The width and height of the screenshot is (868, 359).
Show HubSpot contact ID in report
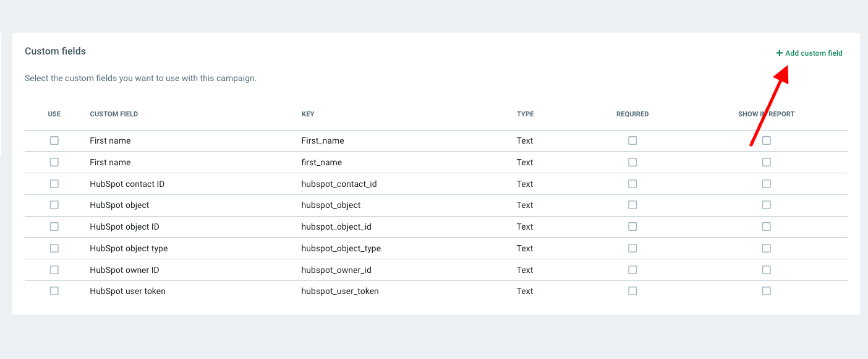point(767,184)
